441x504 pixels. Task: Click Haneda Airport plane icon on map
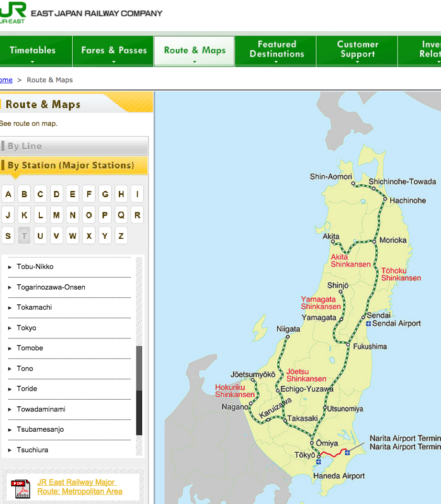pos(318,462)
